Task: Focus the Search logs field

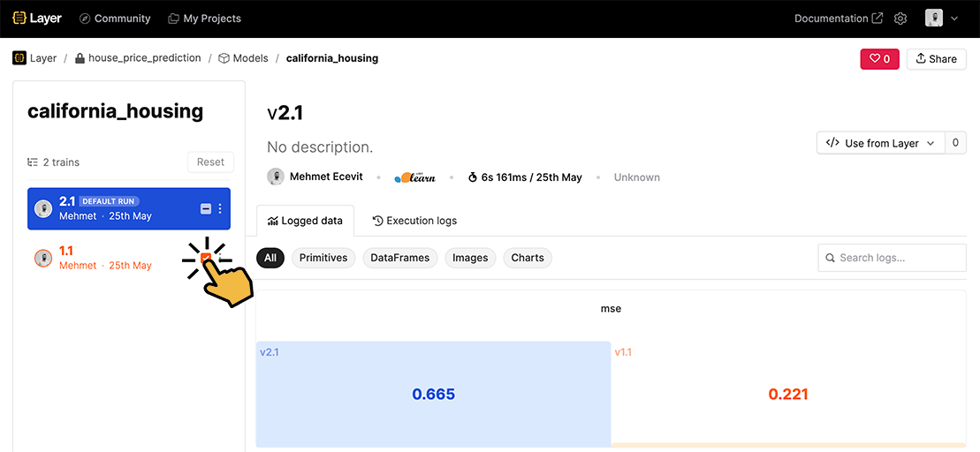Action: (x=892, y=257)
